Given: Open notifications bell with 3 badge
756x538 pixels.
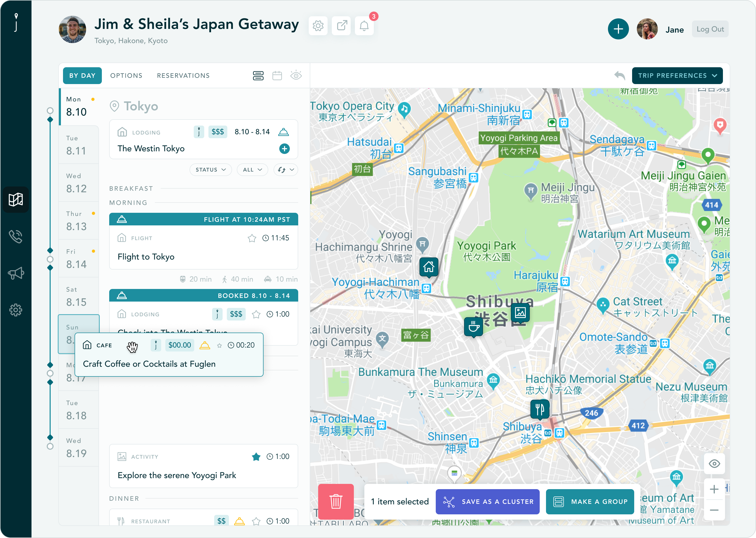Looking at the screenshot, I should 364,26.
